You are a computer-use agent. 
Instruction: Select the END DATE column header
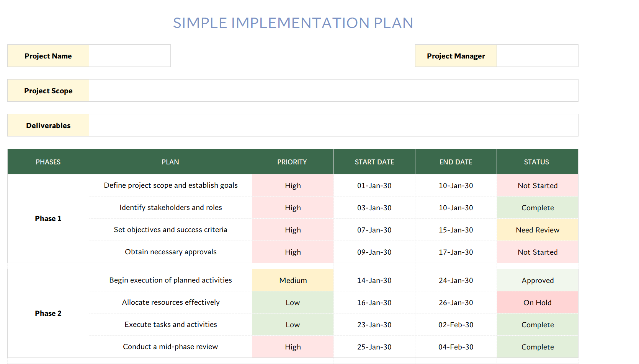[456, 162]
